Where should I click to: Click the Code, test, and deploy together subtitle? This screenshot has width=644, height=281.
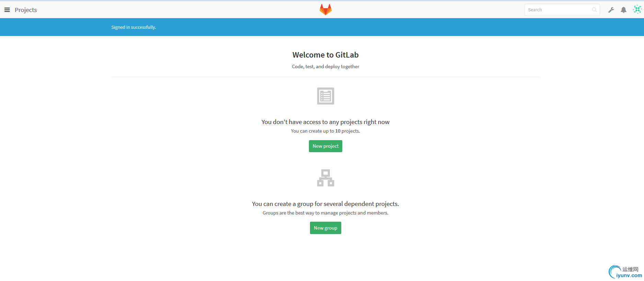(x=325, y=66)
